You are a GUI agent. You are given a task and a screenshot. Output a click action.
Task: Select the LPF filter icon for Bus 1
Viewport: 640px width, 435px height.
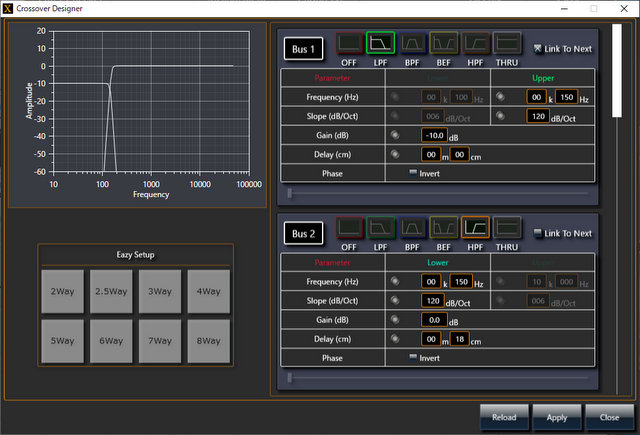click(x=380, y=43)
